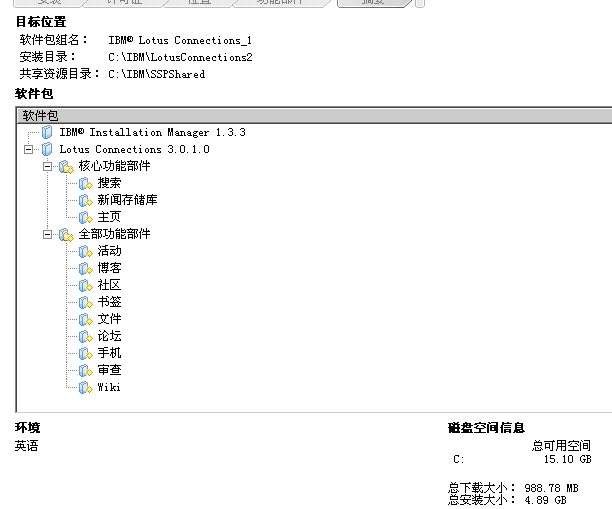Click the icon beside 主页
Viewport: 612px width, 509px height.
pyautogui.click(x=85, y=217)
